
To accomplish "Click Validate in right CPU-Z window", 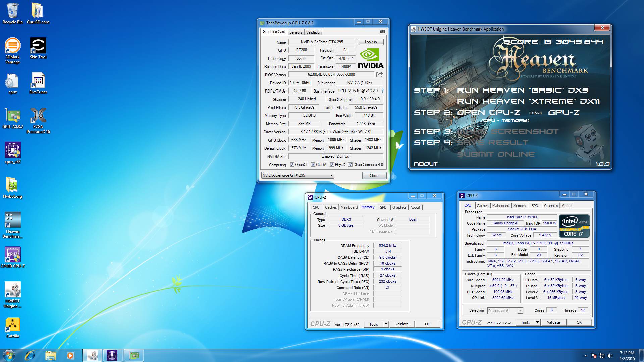I will point(553,322).
